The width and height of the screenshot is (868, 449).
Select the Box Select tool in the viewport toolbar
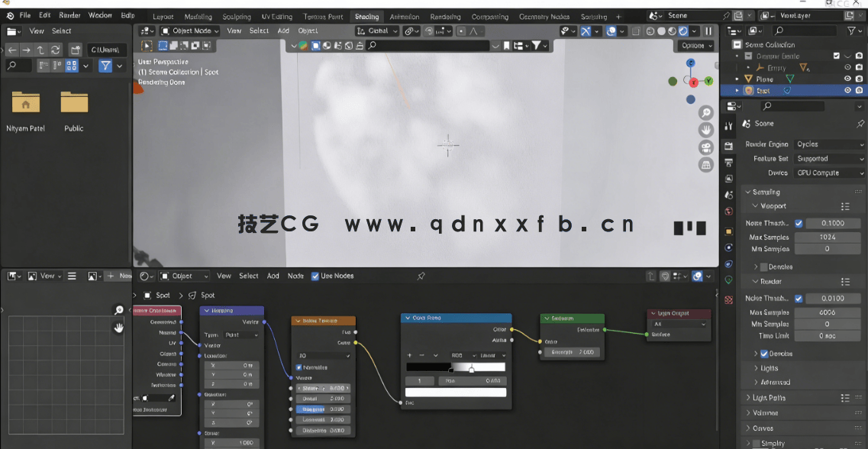pyautogui.click(x=163, y=47)
